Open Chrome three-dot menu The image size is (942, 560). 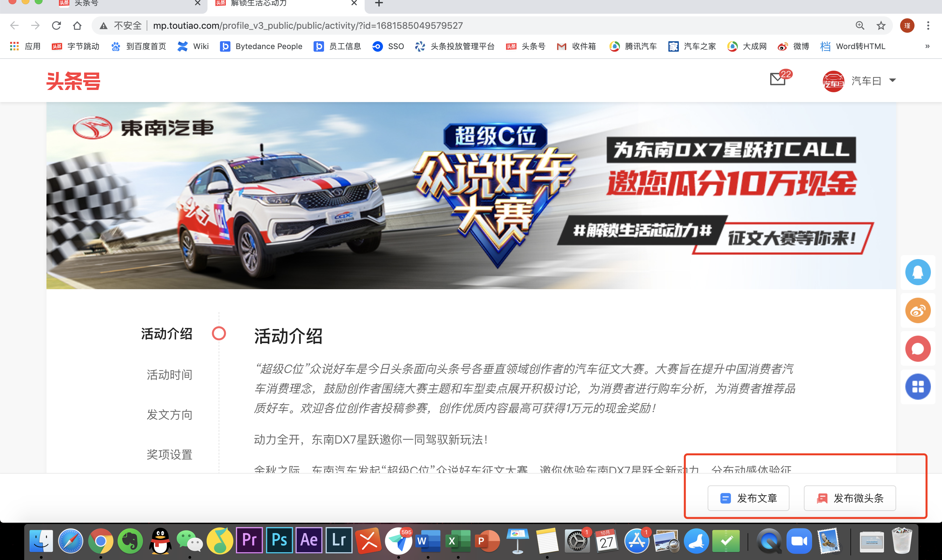(928, 26)
